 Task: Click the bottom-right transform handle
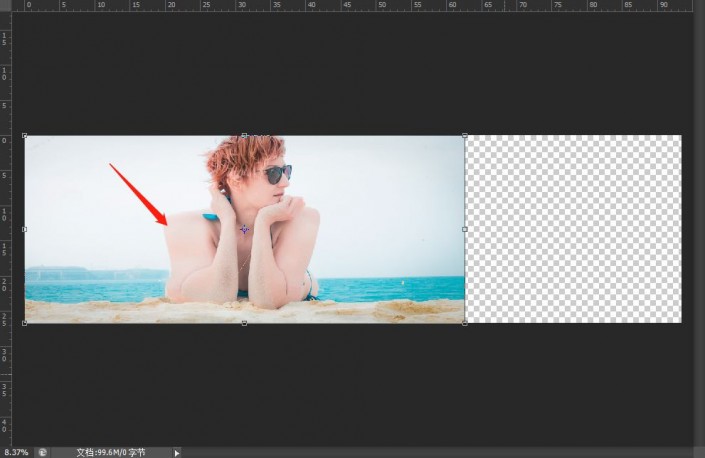(x=464, y=323)
